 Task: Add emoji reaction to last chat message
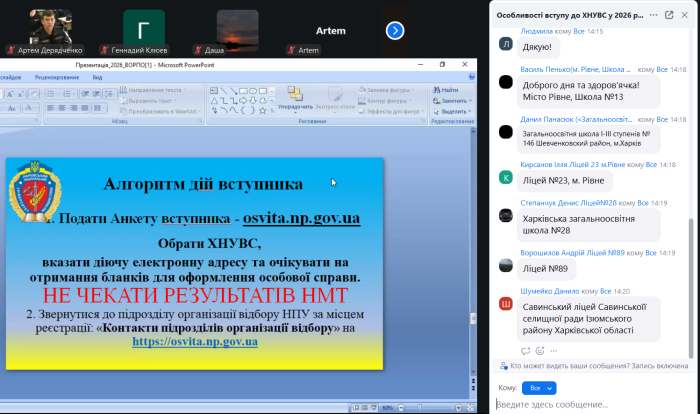(x=540, y=351)
